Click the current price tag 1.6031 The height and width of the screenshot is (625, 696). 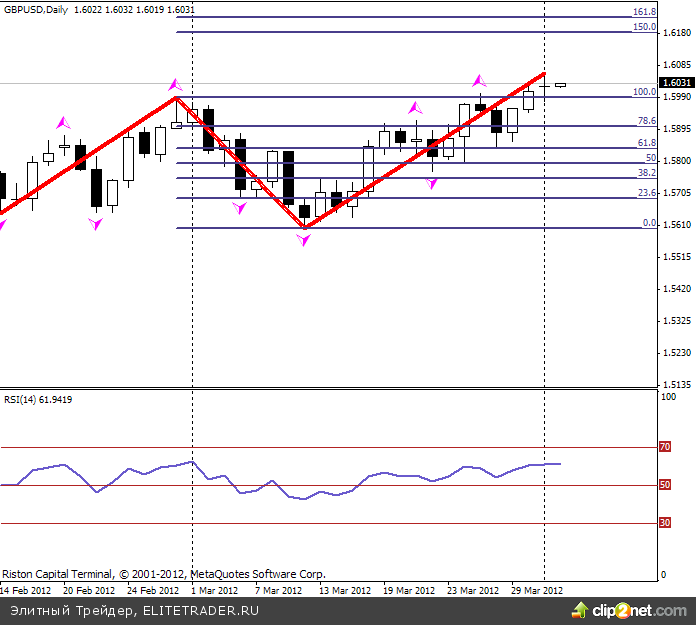coord(676,83)
